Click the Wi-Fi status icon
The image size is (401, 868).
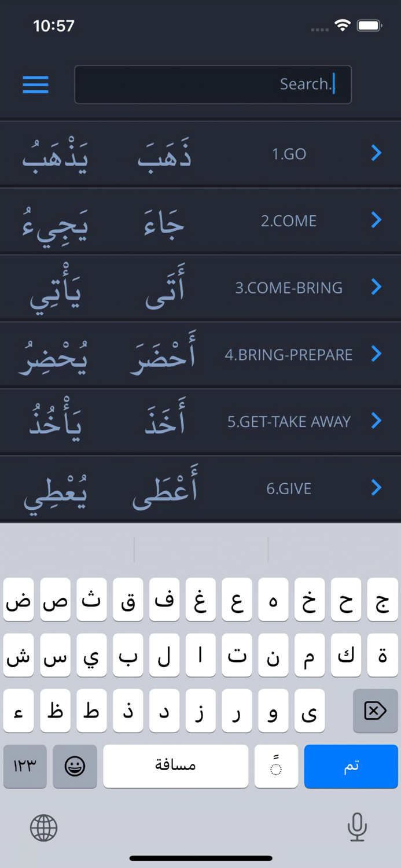tap(341, 25)
